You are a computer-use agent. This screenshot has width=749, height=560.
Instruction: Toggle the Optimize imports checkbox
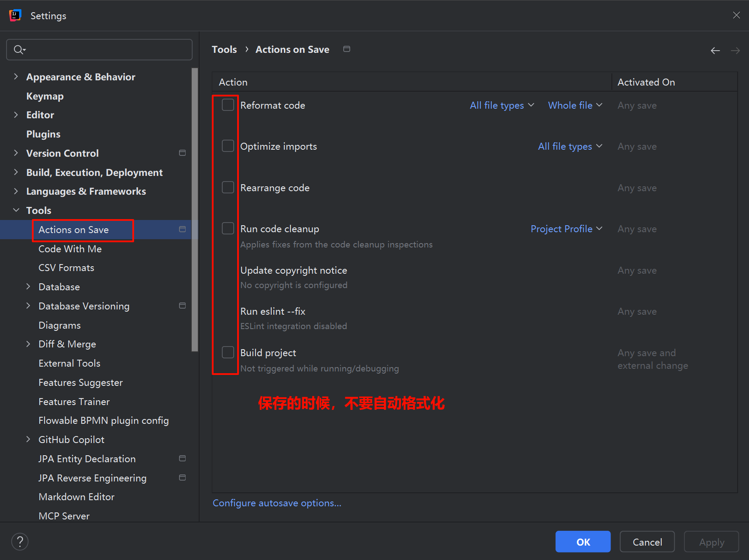pos(228,146)
